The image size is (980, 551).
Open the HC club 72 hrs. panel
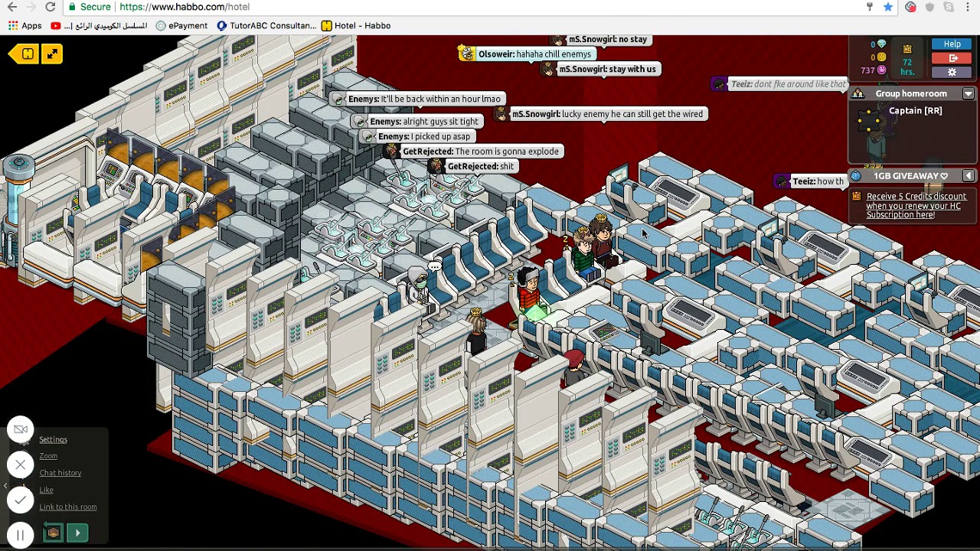[x=907, y=60]
